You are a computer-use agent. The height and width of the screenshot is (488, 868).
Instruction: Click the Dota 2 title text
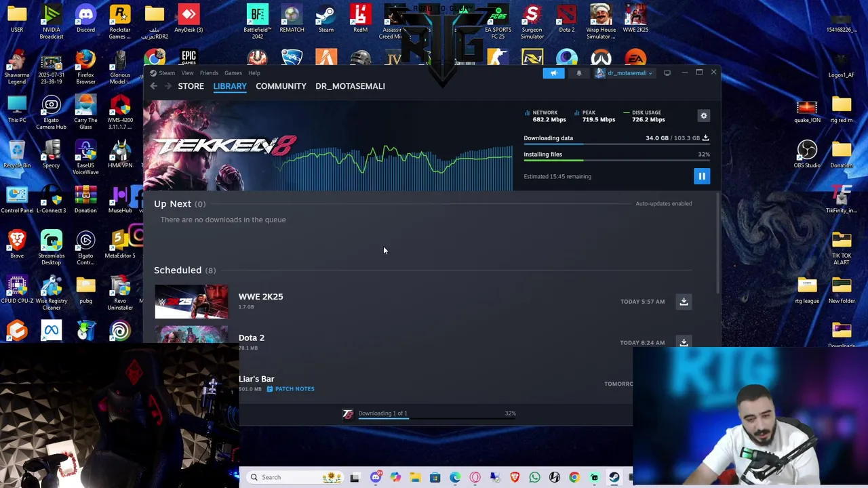click(252, 338)
